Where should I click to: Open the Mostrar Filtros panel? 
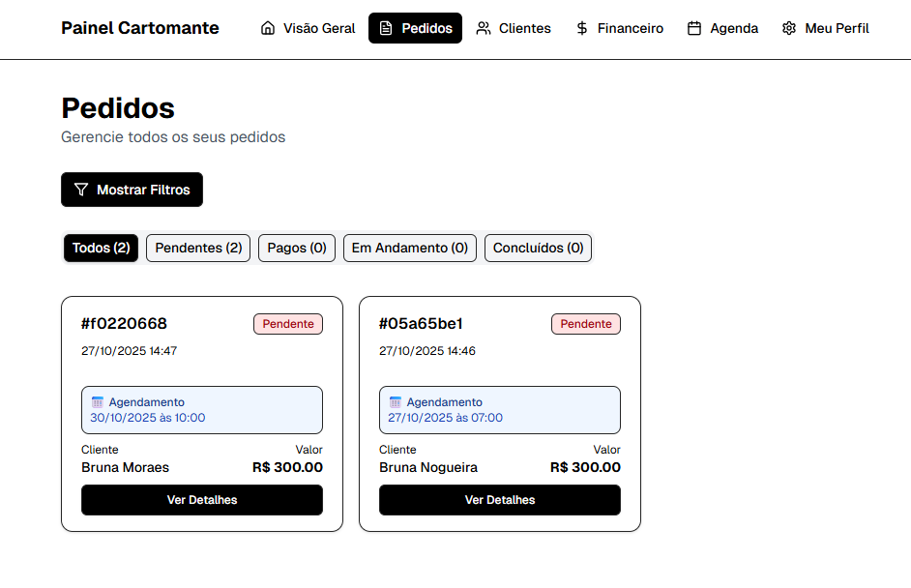[132, 190]
